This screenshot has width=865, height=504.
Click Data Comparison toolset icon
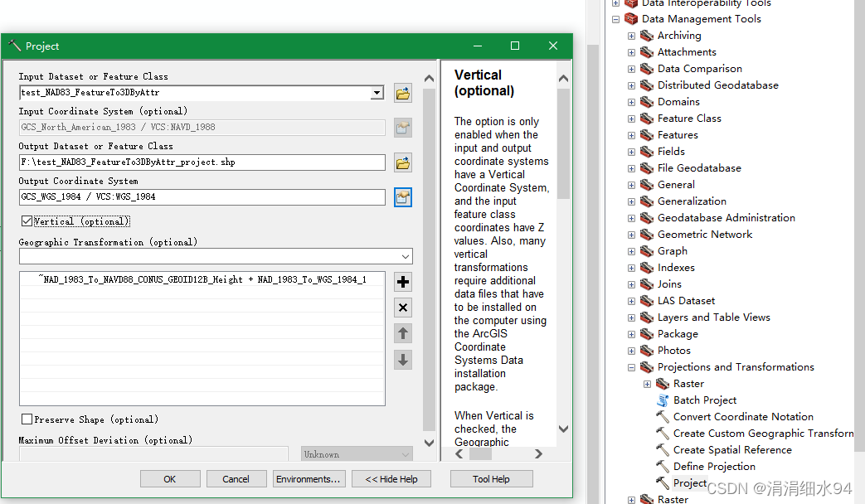pyautogui.click(x=647, y=69)
